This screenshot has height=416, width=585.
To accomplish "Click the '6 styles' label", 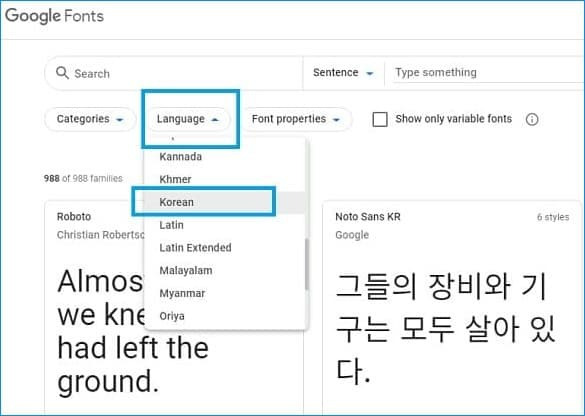I will pyautogui.click(x=553, y=217).
